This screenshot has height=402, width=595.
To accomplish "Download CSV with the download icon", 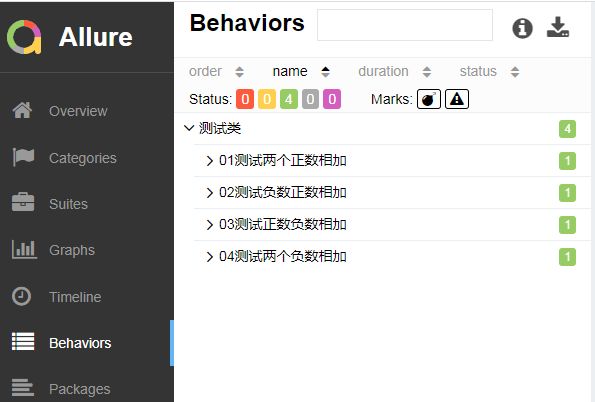I will (558, 27).
